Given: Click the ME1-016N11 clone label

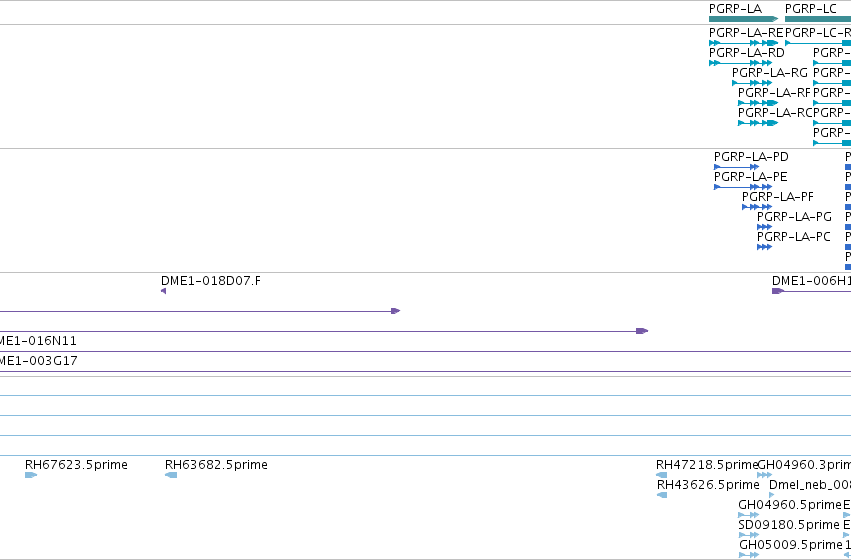Looking at the screenshot, I should click(38, 341).
